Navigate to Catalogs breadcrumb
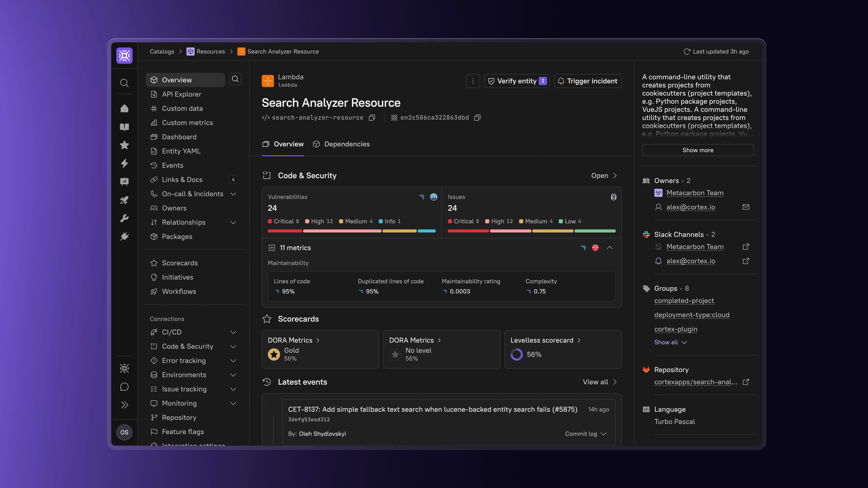The width and height of the screenshot is (868, 488). [162, 52]
